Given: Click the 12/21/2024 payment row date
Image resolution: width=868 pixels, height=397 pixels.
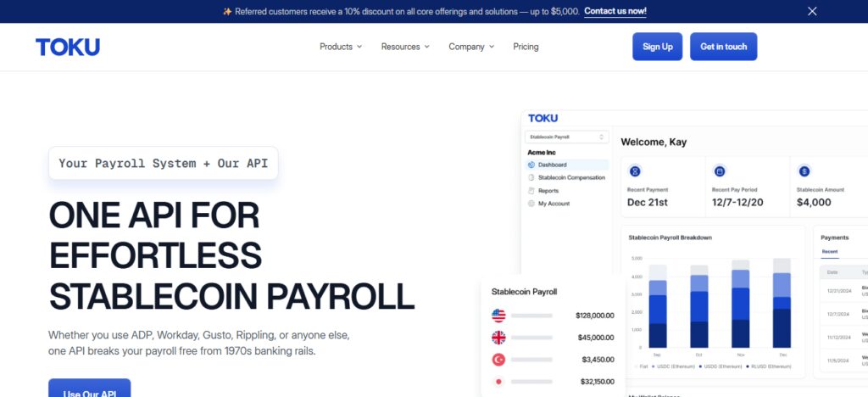Looking at the screenshot, I should [838, 291].
